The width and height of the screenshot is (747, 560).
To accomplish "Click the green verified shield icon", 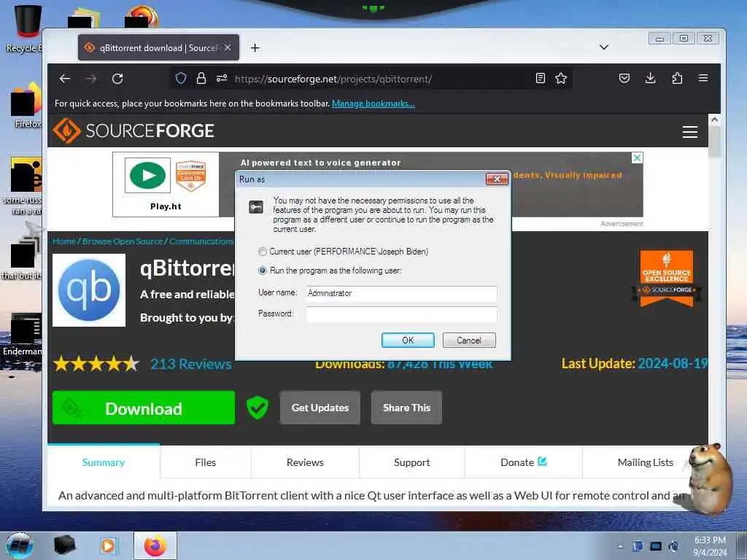I will [x=258, y=408].
